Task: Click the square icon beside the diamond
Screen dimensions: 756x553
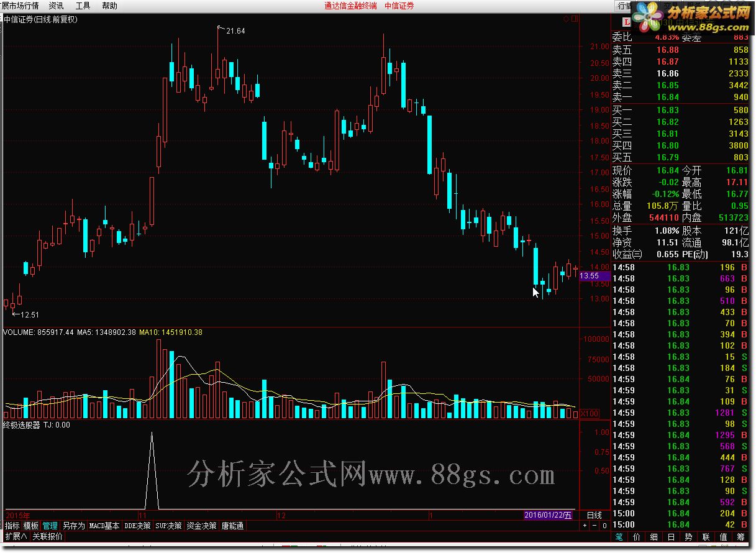Action: tap(574, 19)
